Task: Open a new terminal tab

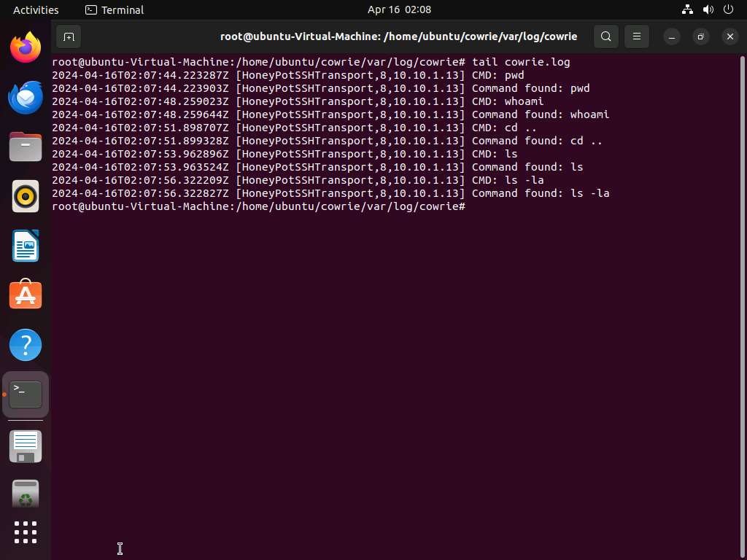Action: pos(69,36)
